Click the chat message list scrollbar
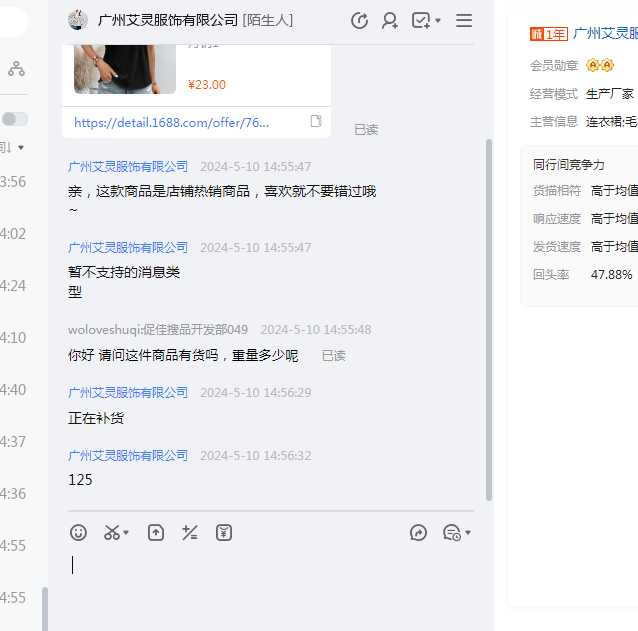This screenshot has height=631, width=638. click(489, 320)
